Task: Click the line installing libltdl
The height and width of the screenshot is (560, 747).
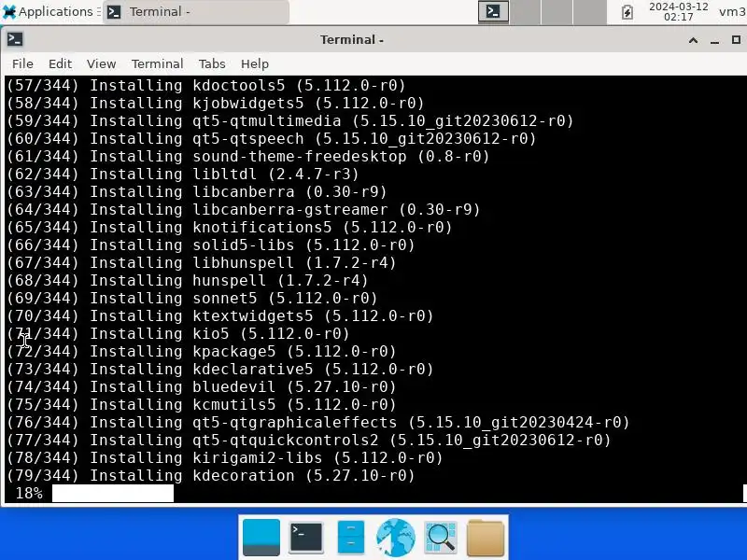Action: click(x=182, y=174)
